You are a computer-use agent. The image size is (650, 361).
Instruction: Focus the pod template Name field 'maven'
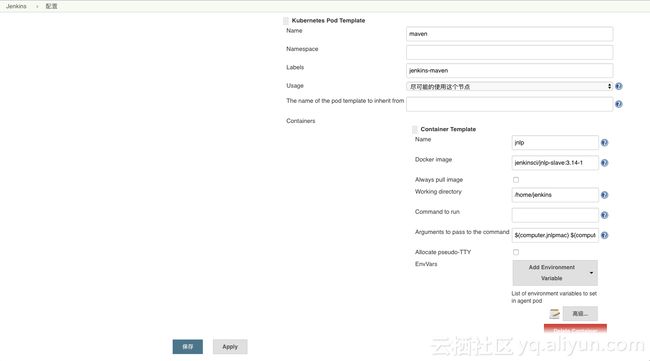pos(509,34)
